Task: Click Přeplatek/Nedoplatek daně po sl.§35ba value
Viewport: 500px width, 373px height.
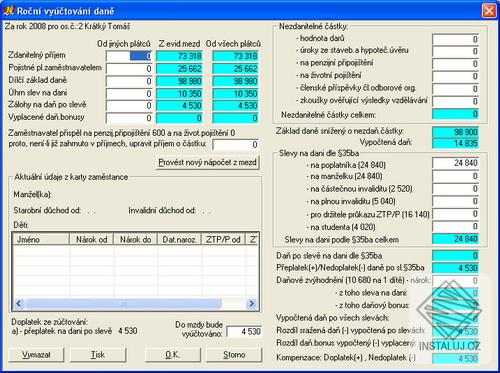Action: tap(455, 268)
